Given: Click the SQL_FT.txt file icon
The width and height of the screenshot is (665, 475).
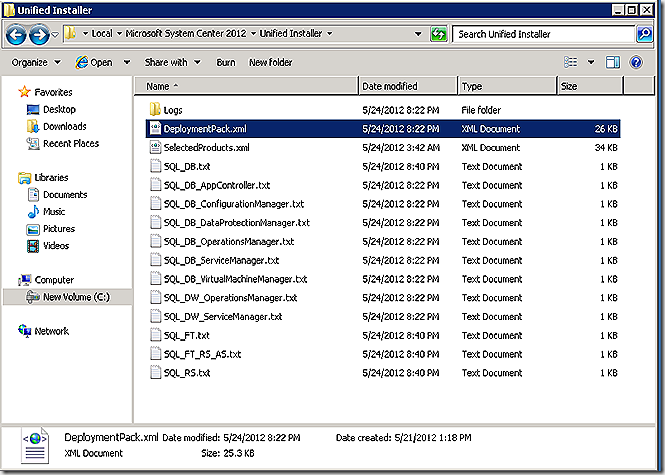Looking at the screenshot, I should (156, 335).
